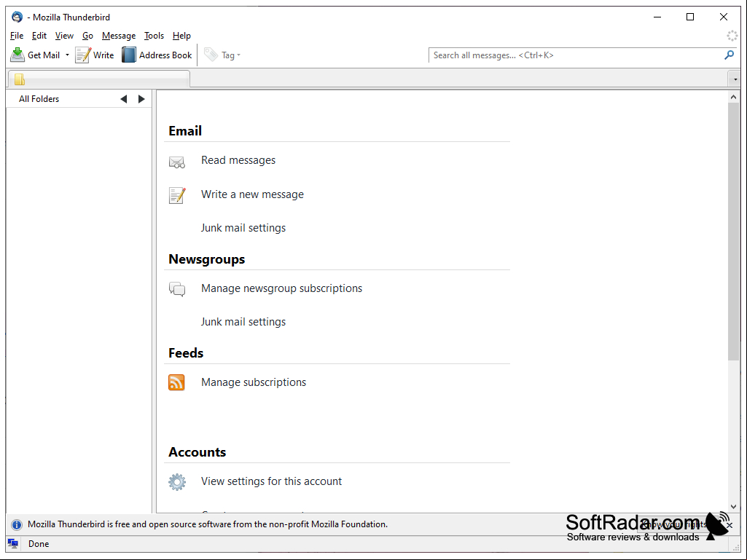
Task: Click the Email section heading
Action: pos(185,131)
